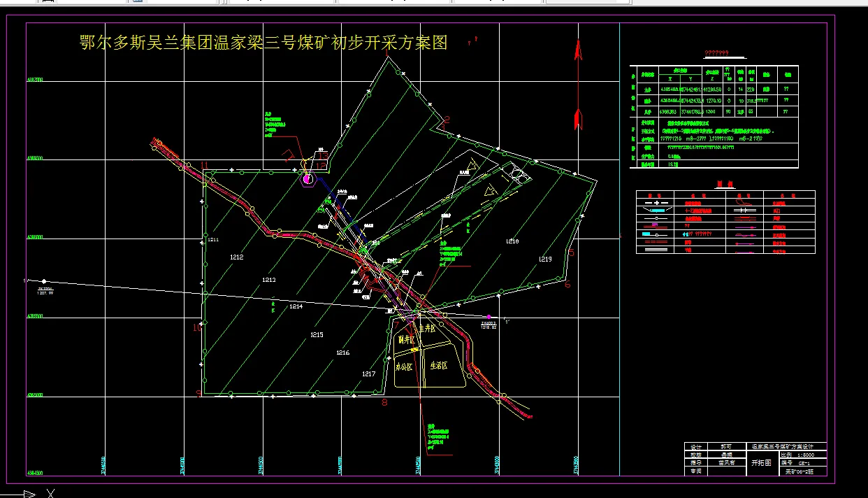
Task: Click panel label 1213
Action: (269, 280)
